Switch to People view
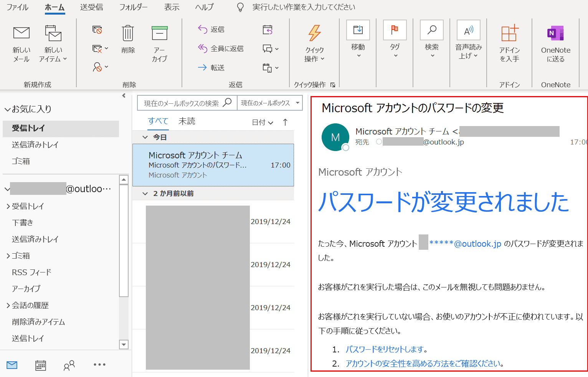 click(x=69, y=365)
